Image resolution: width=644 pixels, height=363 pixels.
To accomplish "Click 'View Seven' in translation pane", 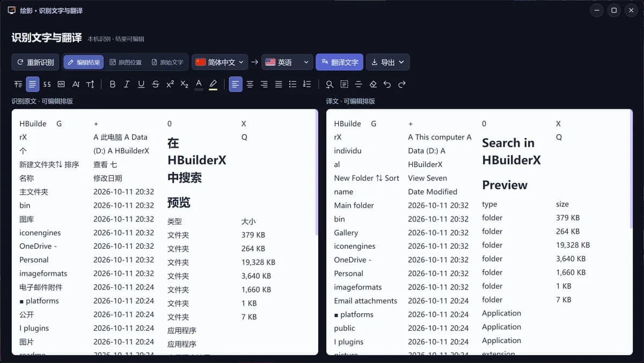I will 427,178.
